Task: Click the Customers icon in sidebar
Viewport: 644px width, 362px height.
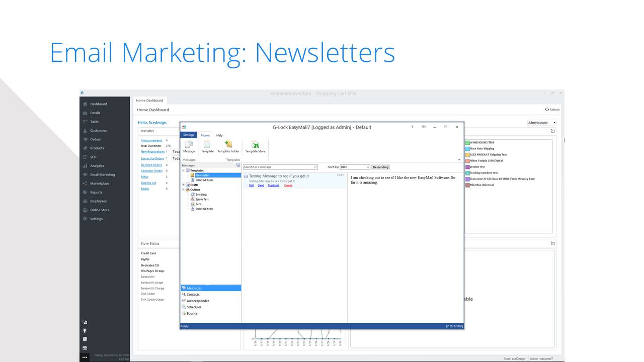Action: click(85, 131)
